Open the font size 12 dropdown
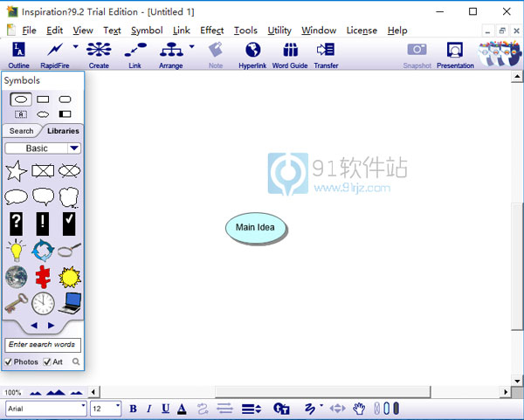524x420 pixels. coord(116,409)
